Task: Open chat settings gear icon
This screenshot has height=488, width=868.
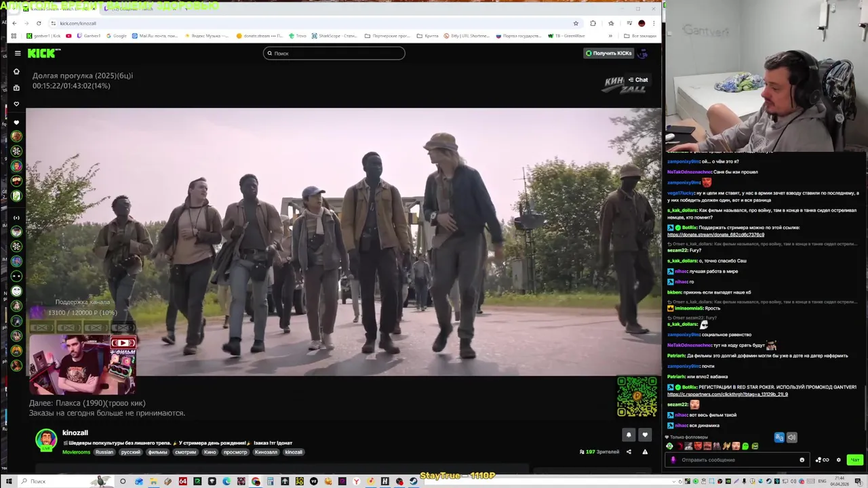Action: tap(838, 460)
